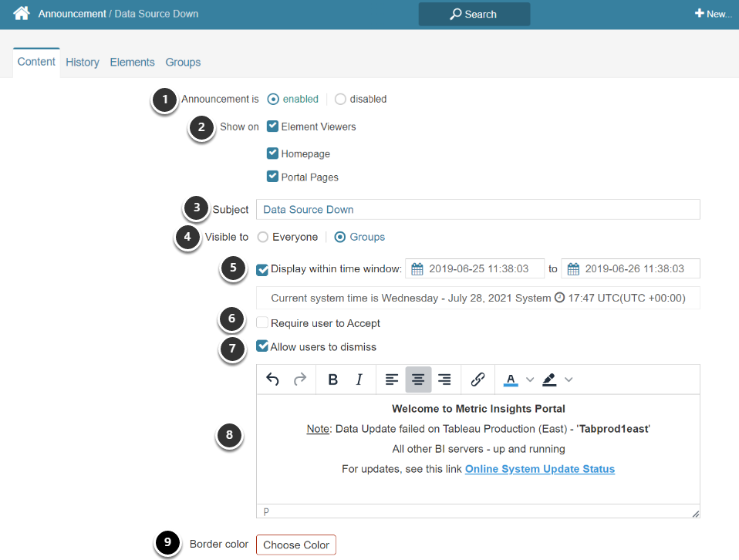Switch to the History tab

(82, 62)
